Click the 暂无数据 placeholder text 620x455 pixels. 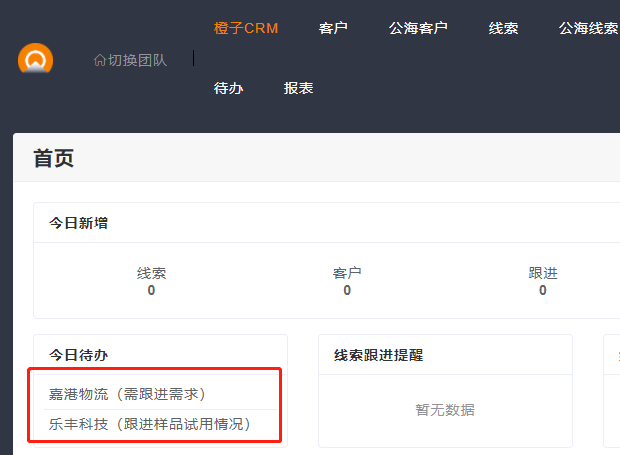point(445,410)
